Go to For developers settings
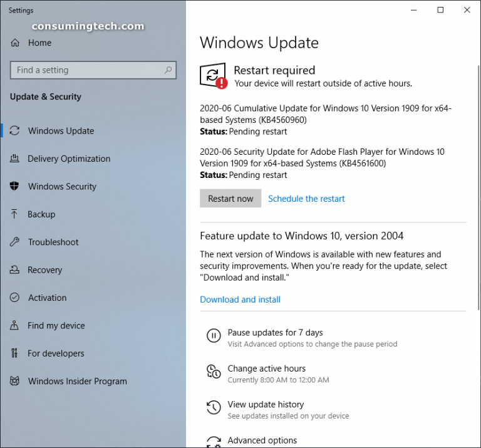This screenshot has width=481, height=448. coord(56,353)
